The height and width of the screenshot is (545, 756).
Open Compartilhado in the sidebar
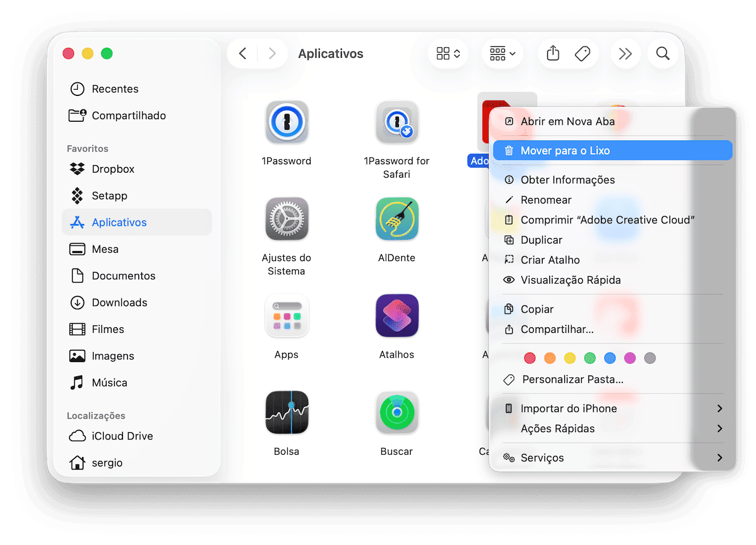[137, 115]
